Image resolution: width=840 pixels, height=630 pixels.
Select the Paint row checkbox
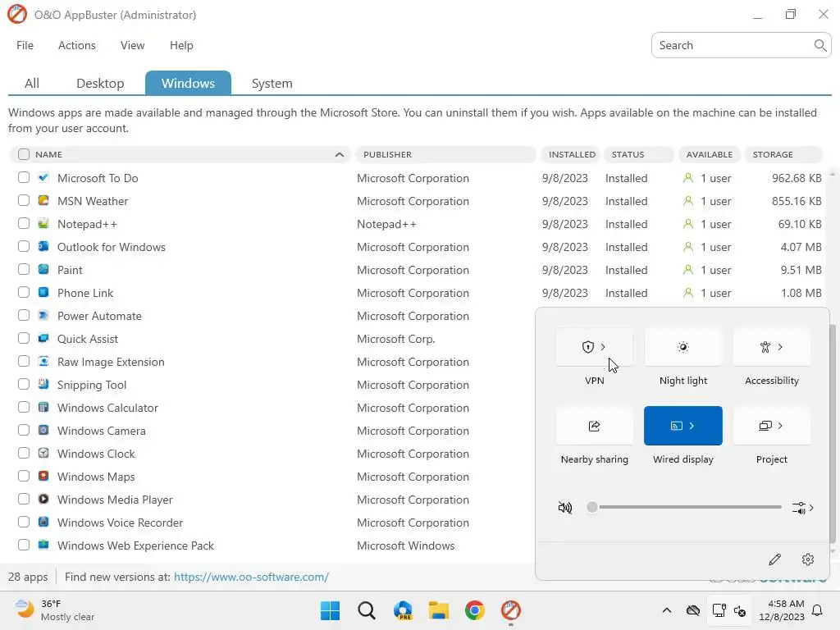pos(24,269)
